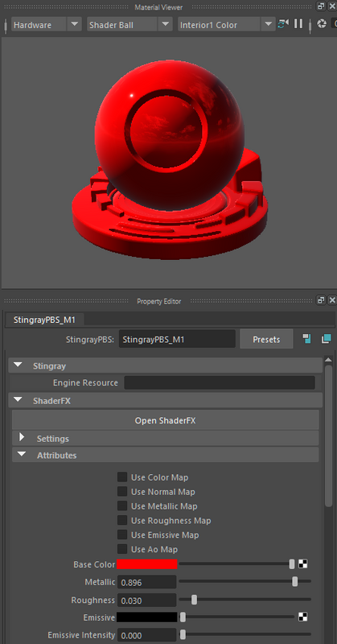Enable Use Normal Map checkbox
337x644 pixels.
click(x=122, y=492)
